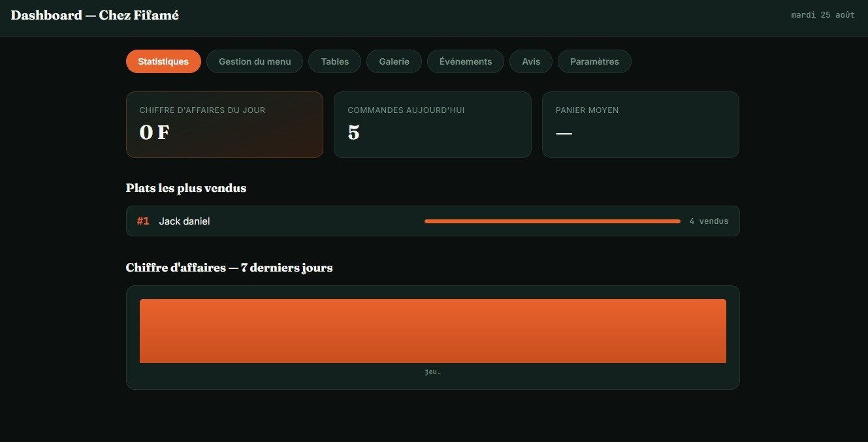Open the Paramètres tab
The width and height of the screenshot is (868, 442).
(x=594, y=61)
